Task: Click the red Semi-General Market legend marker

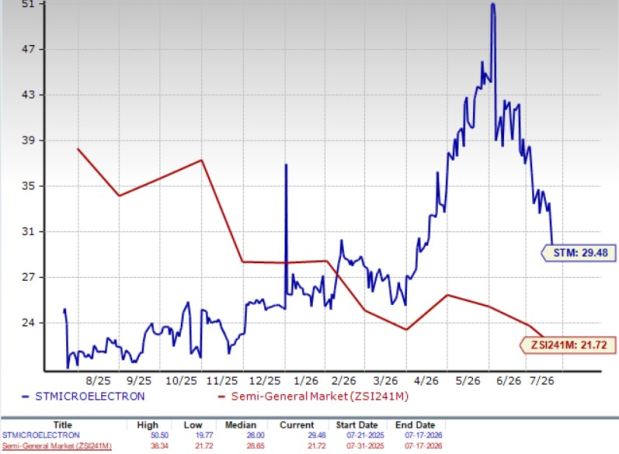Action: pos(221,397)
